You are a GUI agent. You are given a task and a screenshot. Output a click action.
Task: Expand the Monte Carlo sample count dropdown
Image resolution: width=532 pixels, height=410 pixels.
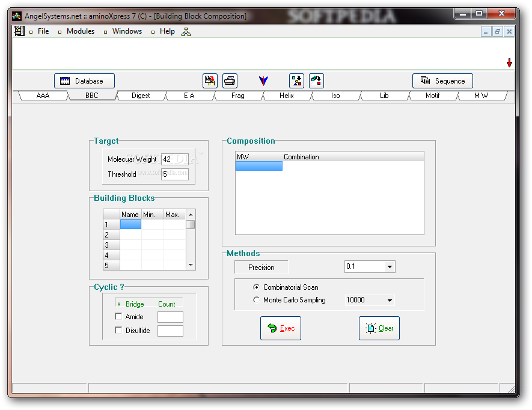point(390,300)
